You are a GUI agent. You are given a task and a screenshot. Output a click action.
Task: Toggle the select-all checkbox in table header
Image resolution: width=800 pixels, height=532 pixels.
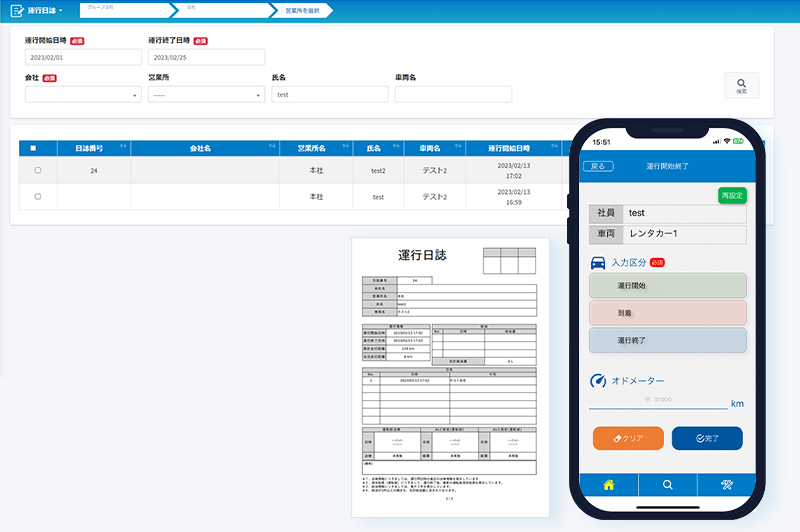click(x=33, y=149)
